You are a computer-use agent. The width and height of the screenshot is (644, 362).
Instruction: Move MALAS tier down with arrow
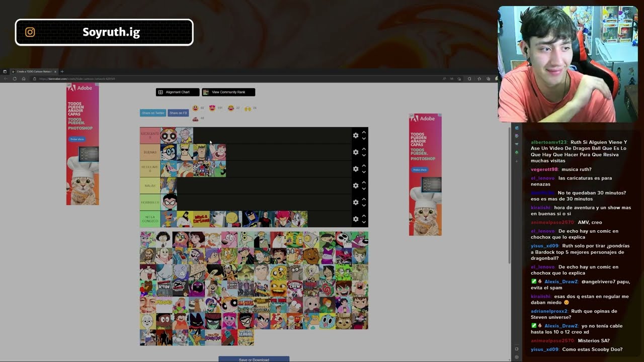click(364, 189)
